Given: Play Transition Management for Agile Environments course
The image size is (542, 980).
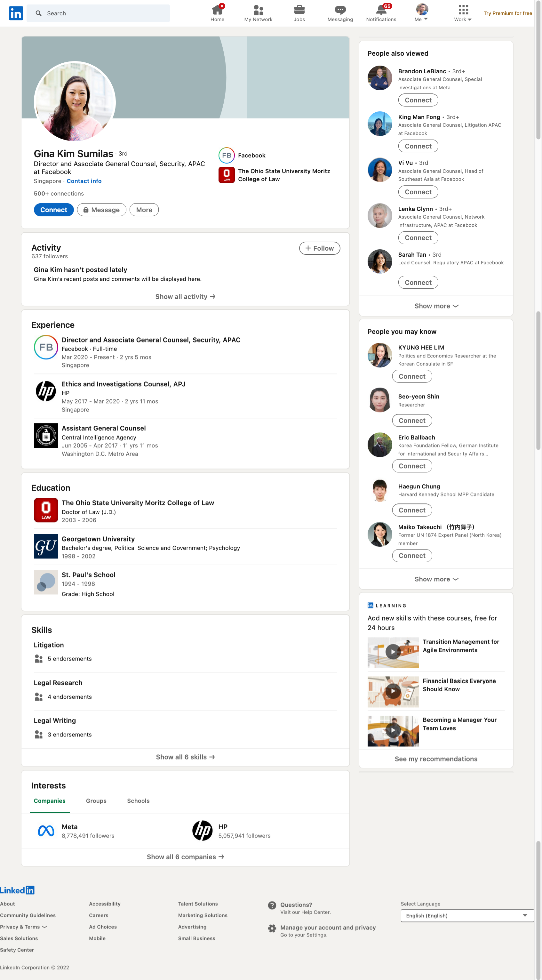Looking at the screenshot, I should tap(393, 652).
